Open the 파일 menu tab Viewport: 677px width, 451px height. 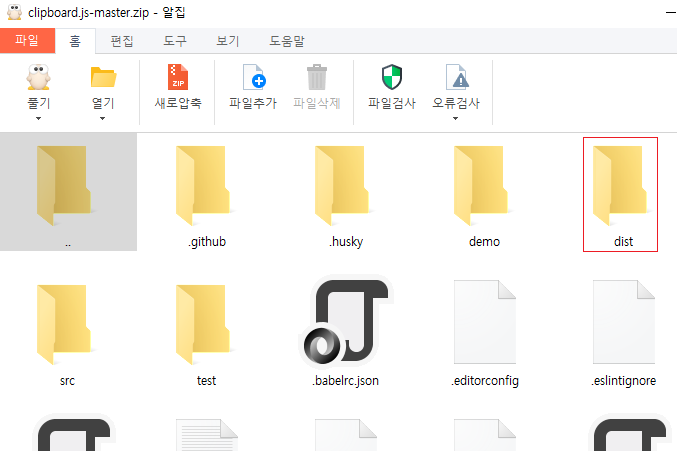[x=27, y=41]
